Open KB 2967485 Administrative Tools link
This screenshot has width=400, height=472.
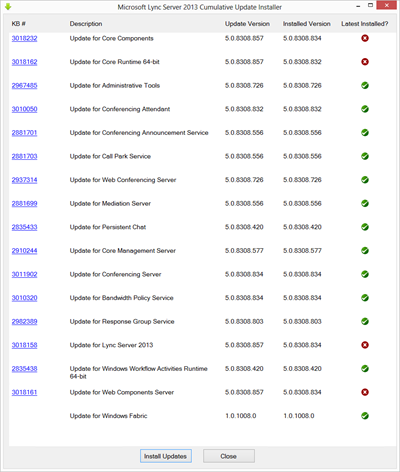24,86
